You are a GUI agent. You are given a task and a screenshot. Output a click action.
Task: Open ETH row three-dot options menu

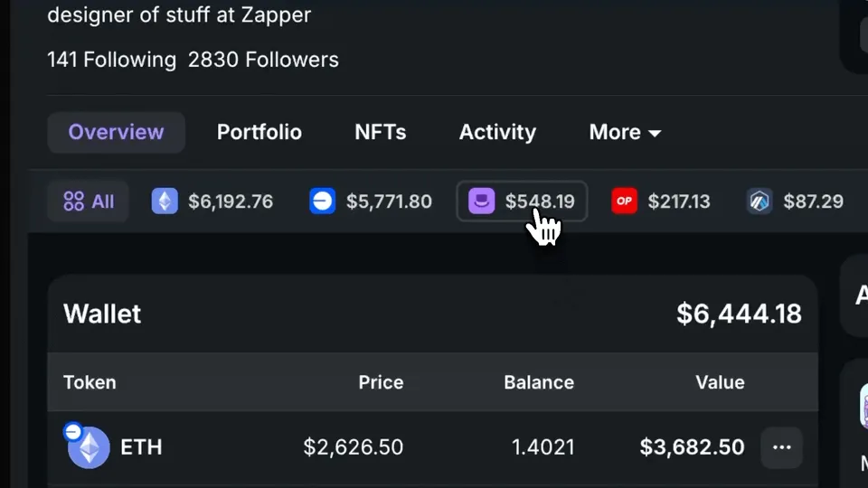[782, 447]
